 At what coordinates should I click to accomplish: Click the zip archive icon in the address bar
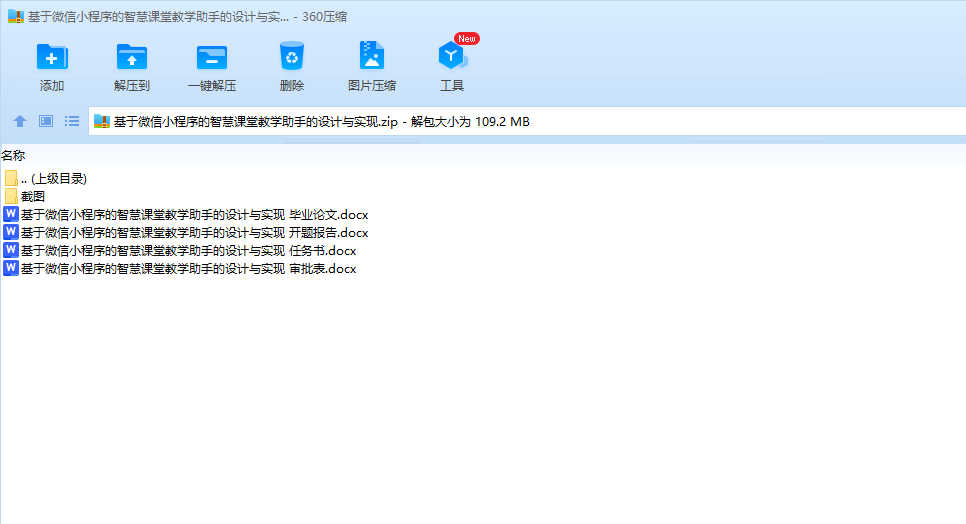[x=102, y=121]
